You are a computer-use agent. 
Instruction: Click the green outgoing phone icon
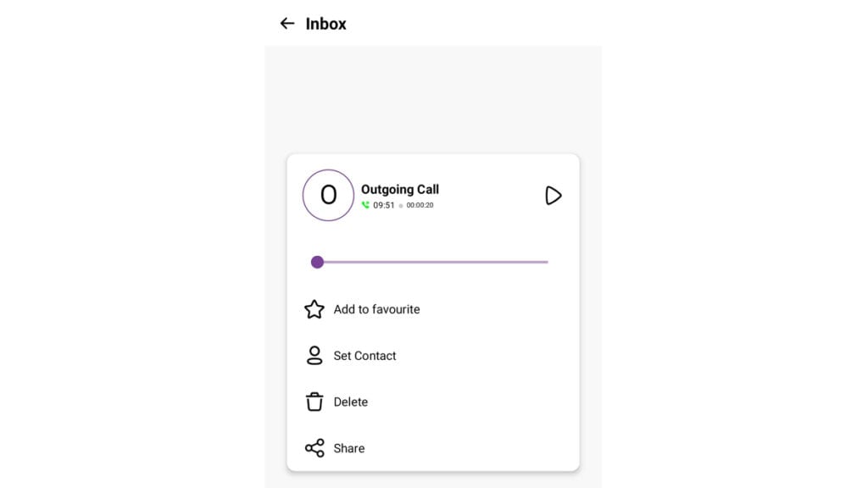pyautogui.click(x=365, y=205)
